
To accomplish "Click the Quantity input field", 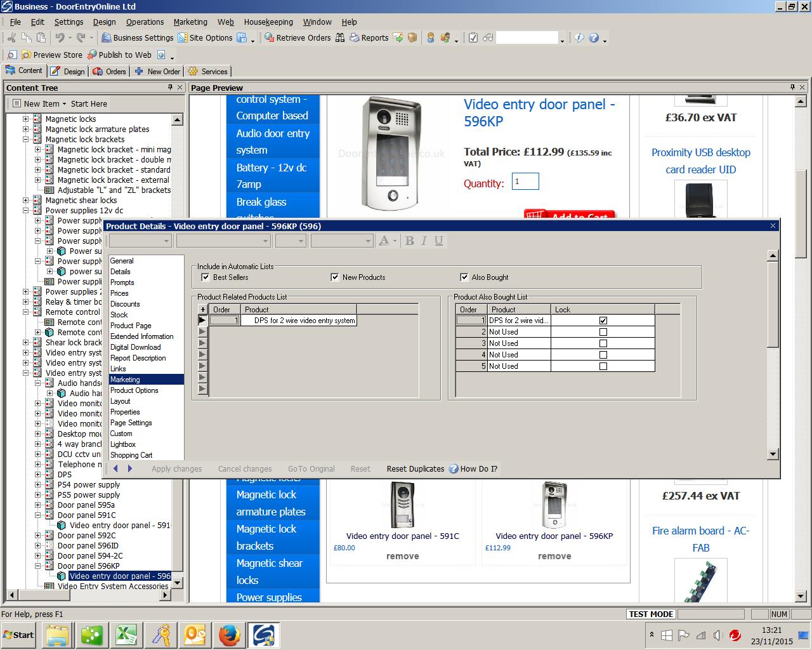I will click(525, 182).
